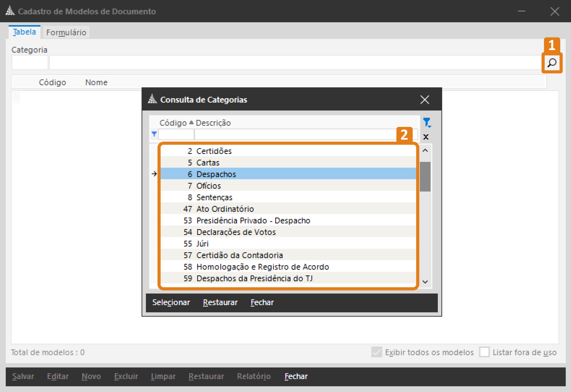
Task: Click the filter-row funnel icon
Action: (x=154, y=134)
